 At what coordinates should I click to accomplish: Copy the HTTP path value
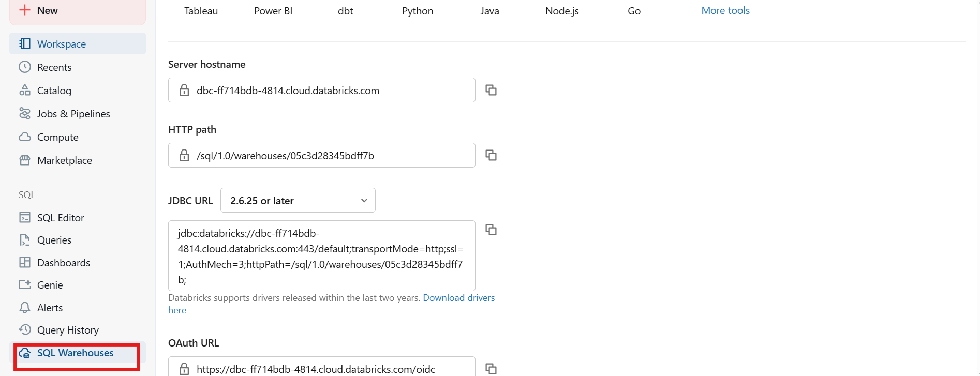(x=491, y=155)
